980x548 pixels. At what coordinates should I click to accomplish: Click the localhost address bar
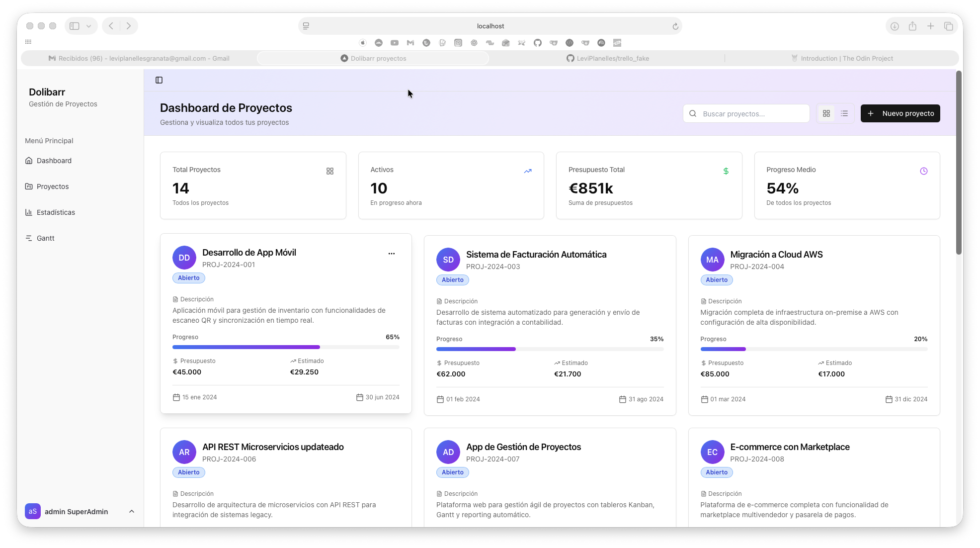[x=490, y=26]
